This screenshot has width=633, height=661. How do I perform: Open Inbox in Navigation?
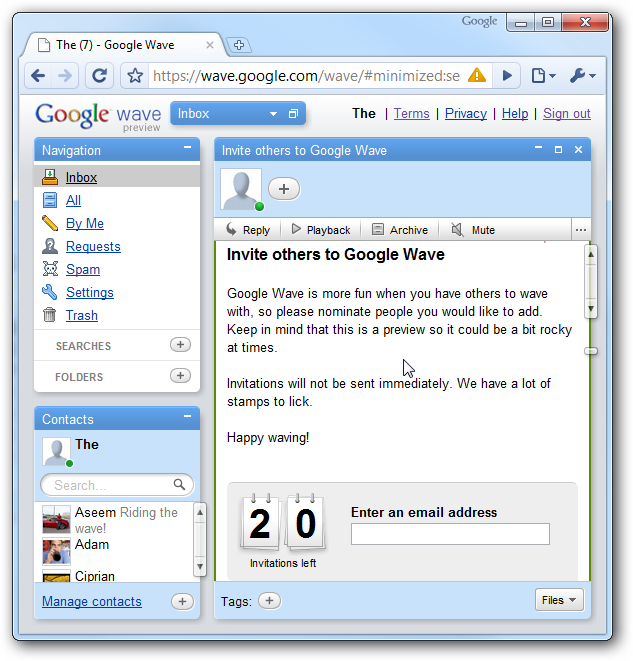(81, 177)
